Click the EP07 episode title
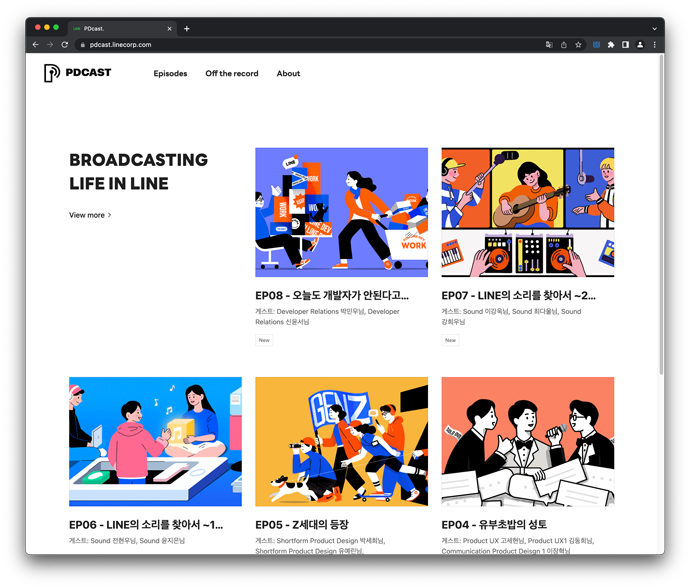The image size is (690, 588). coord(518,295)
